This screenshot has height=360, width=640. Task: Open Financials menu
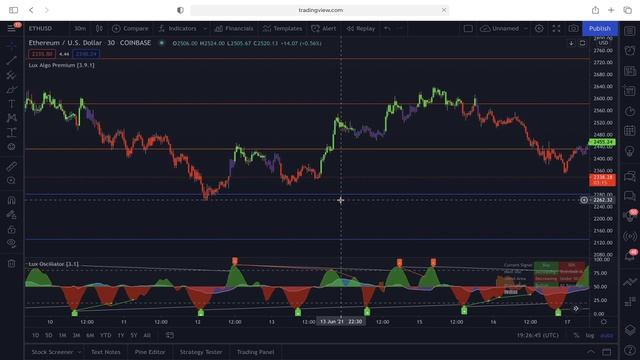tap(234, 29)
